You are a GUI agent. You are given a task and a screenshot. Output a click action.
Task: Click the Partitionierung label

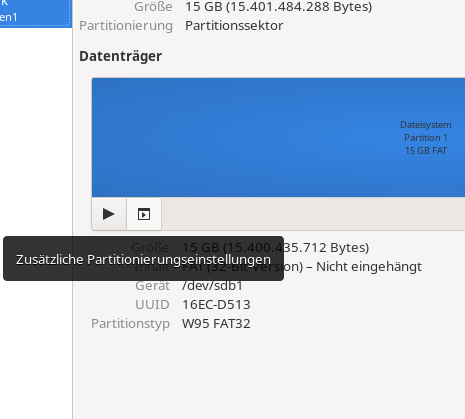126,26
